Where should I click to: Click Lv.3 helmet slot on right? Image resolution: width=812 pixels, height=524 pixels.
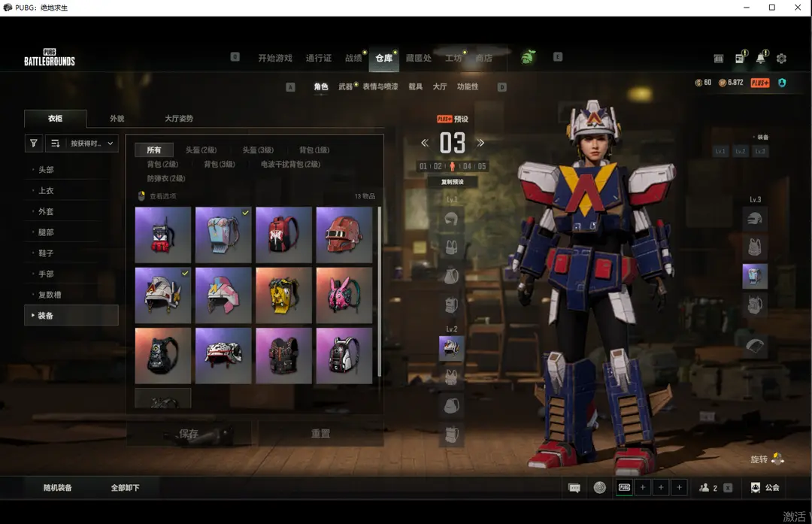click(x=755, y=219)
